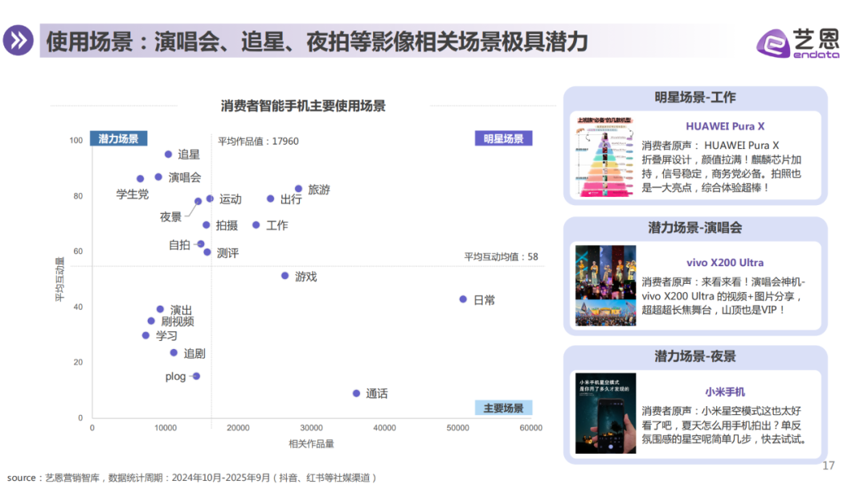Click the 小米手机 heading
Image resolution: width=868 pixels, height=489 pixels.
pyautogui.click(x=725, y=392)
